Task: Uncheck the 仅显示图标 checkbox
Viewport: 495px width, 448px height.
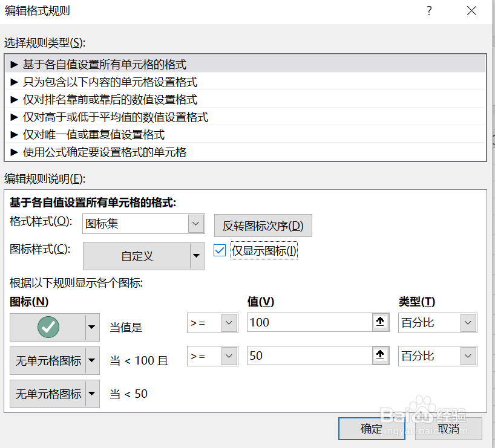Action: 220,251
